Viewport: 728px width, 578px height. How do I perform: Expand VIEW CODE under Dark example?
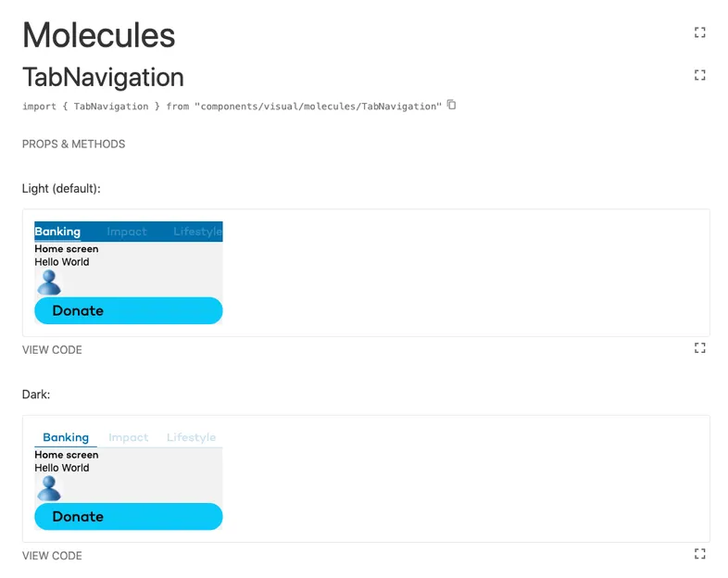tap(52, 556)
